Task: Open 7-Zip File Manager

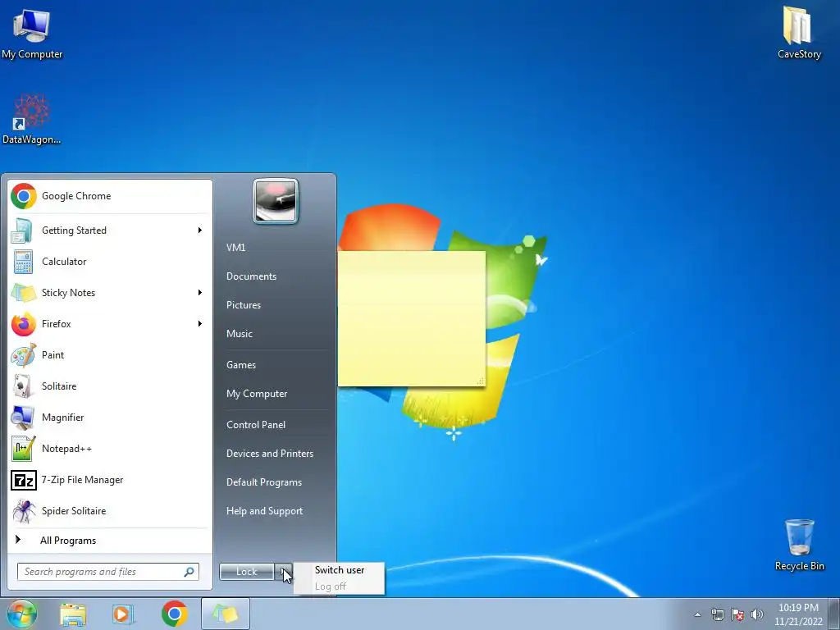Action: (110, 479)
